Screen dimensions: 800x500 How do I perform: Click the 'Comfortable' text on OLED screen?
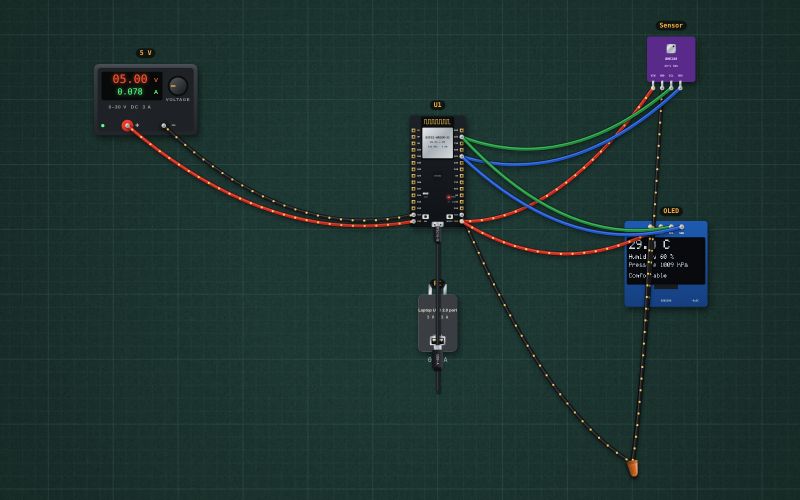tap(647, 276)
